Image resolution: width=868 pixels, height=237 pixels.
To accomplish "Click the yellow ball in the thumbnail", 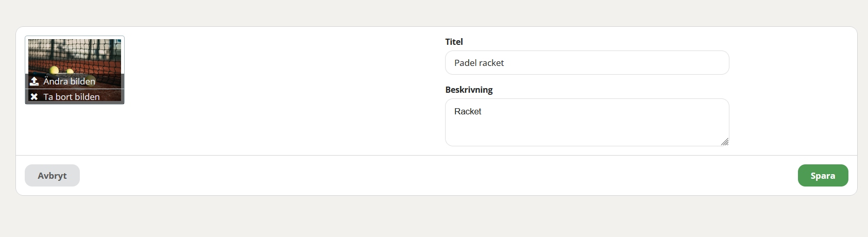I will [54, 70].
